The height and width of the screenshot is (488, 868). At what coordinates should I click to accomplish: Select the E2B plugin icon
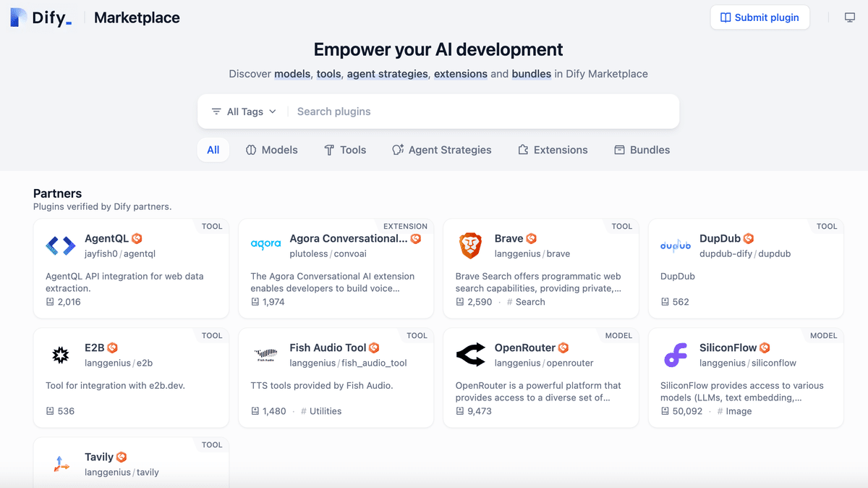(61, 355)
